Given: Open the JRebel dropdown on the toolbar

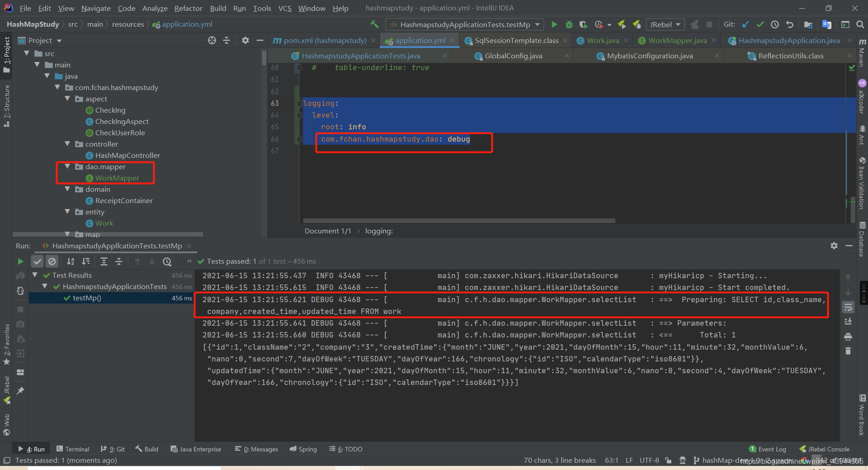Looking at the screenshot, I should [x=677, y=24].
